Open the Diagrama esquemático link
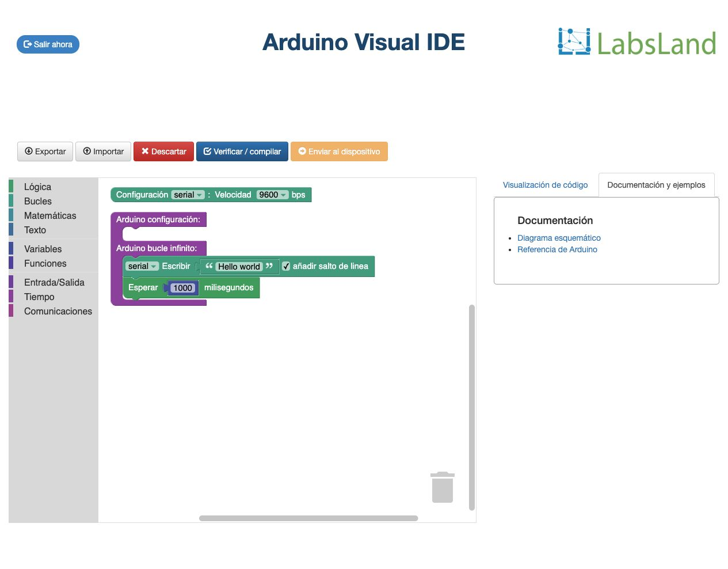The width and height of the screenshot is (728, 569). tap(559, 238)
